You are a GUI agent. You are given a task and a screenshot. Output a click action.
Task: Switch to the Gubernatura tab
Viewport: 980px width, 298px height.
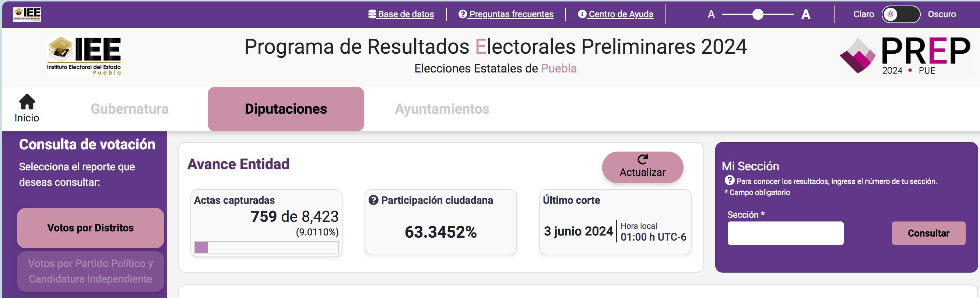tap(130, 109)
